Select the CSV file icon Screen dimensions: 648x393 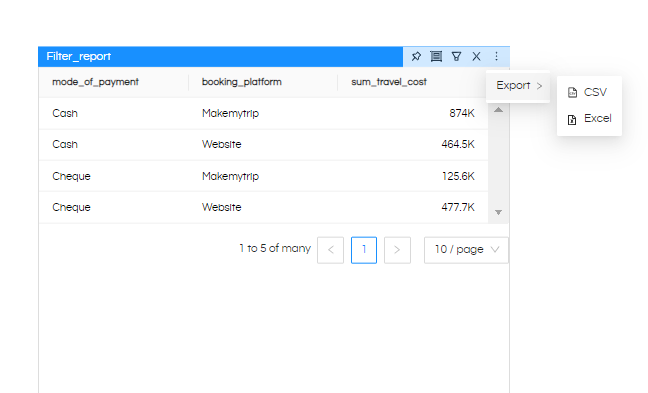(572, 92)
